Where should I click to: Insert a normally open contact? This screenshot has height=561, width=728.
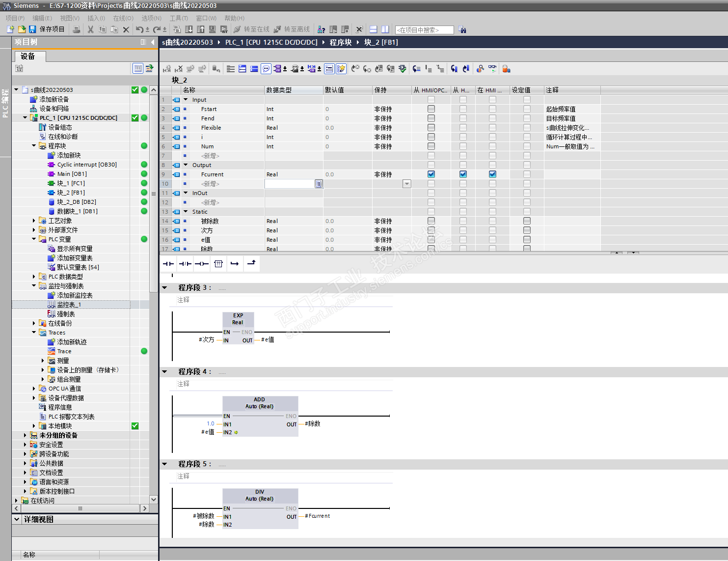click(168, 264)
